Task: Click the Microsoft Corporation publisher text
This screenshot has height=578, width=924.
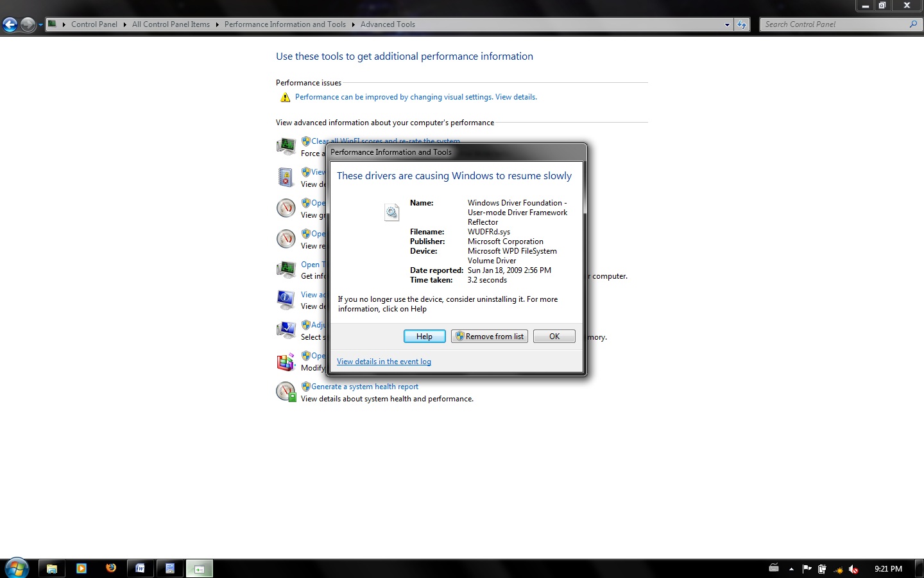Action: (x=506, y=241)
